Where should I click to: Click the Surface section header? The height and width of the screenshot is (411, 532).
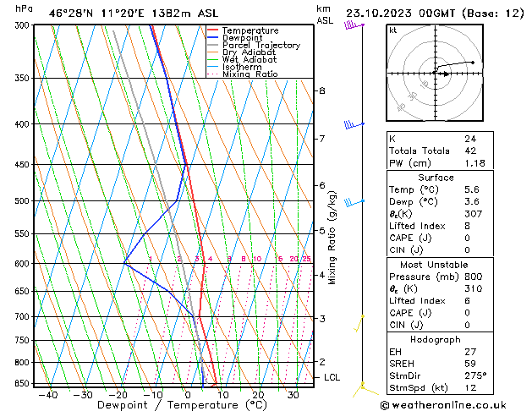click(436, 178)
